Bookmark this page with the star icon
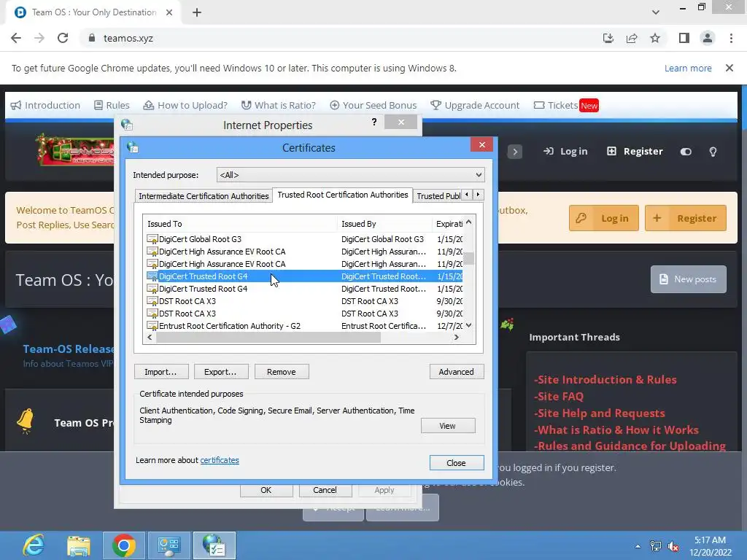 click(655, 38)
